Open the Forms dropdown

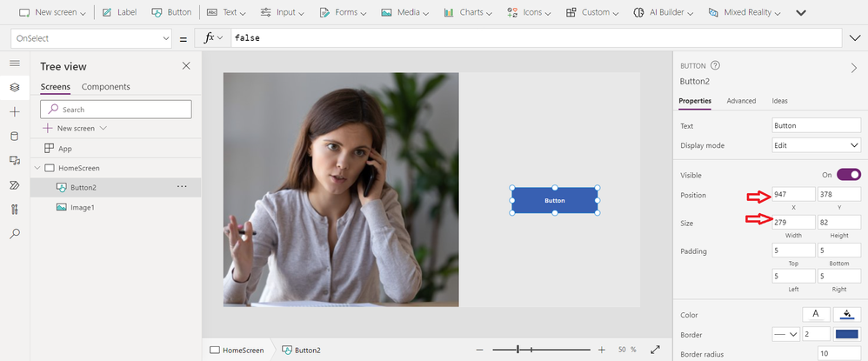[x=343, y=12]
